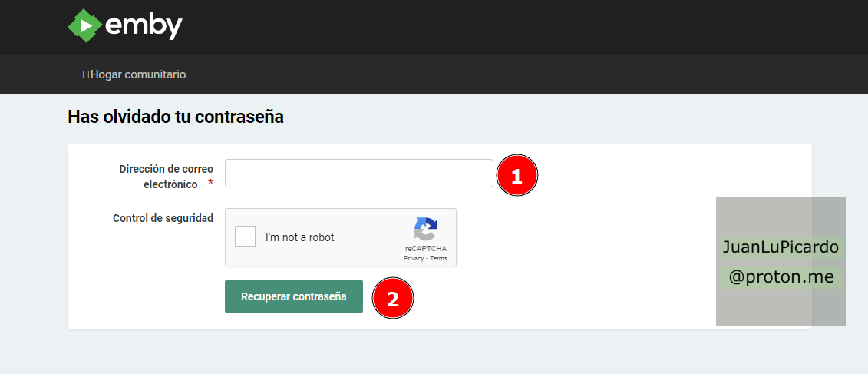Click the Has olvidado tu contraseña heading
Screen dimensions: 868x374
tap(176, 117)
